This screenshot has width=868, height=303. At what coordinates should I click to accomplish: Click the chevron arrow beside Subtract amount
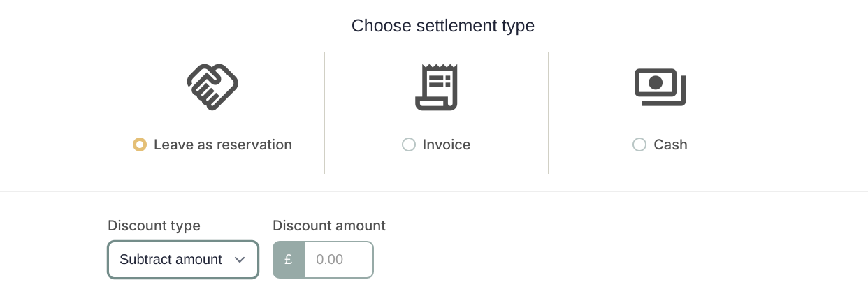click(240, 260)
